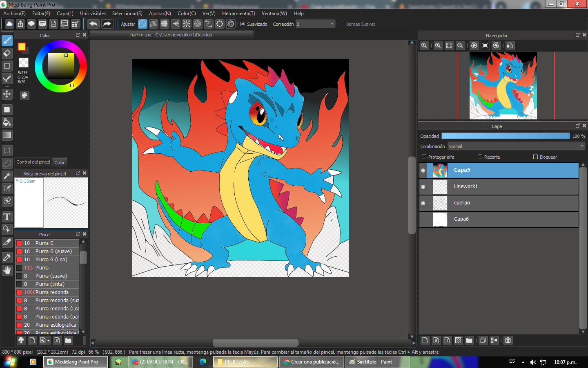Add a new 8-bit layer
588x368 pixels.
point(436,340)
